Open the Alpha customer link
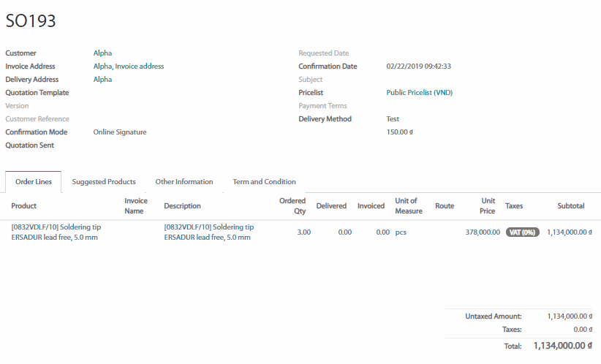601x364 pixels. point(102,53)
